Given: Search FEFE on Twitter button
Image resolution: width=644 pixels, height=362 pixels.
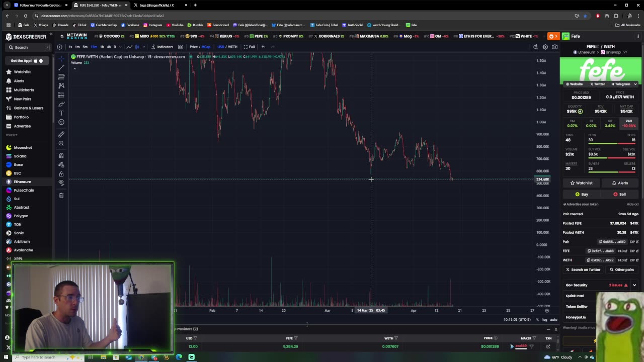Looking at the screenshot, I should coord(583,269).
